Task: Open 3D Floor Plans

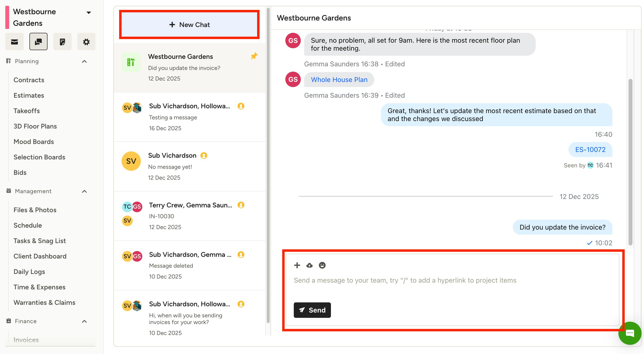Action: (x=35, y=126)
